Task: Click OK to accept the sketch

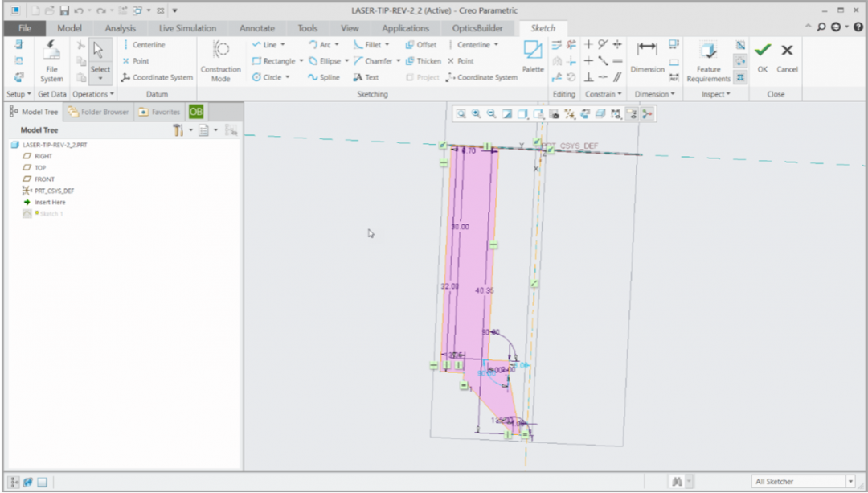Action: [762, 56]
